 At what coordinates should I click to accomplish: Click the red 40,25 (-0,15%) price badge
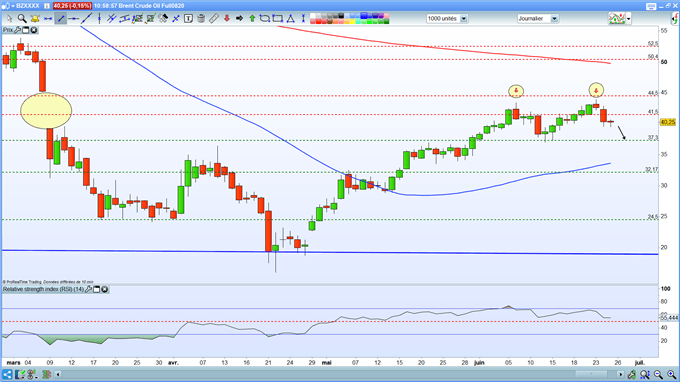(x=72, y=6)
